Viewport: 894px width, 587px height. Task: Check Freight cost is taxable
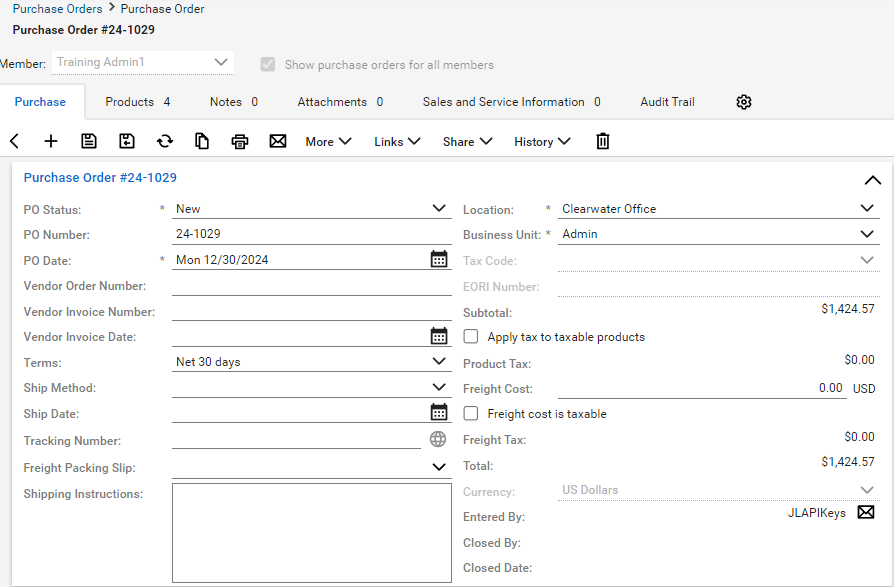(471, 414)
